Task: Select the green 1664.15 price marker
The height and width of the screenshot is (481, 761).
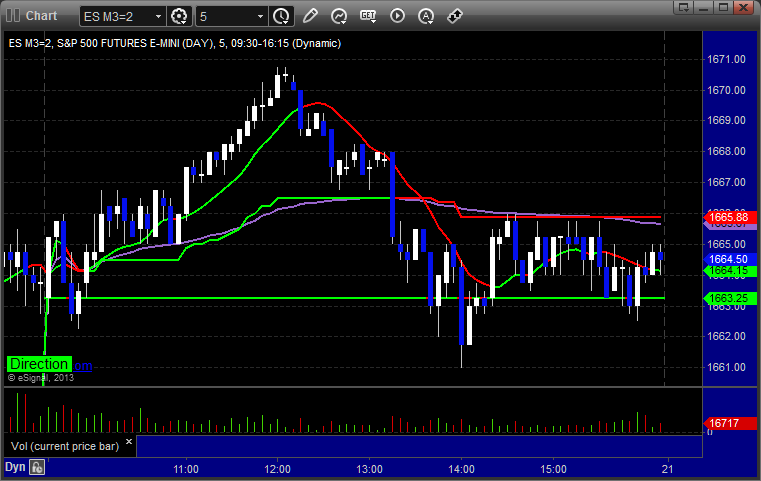Action: click(730, 271)
